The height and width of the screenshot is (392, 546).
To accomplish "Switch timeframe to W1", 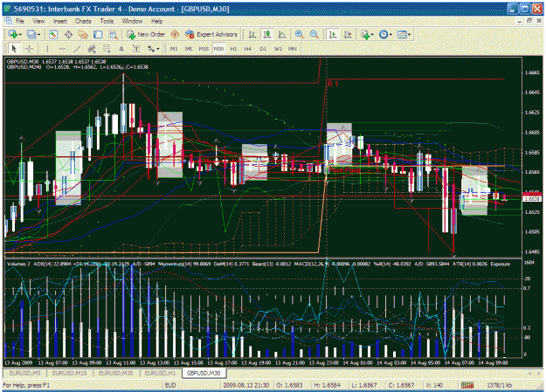I will click(x=278, y=49).
